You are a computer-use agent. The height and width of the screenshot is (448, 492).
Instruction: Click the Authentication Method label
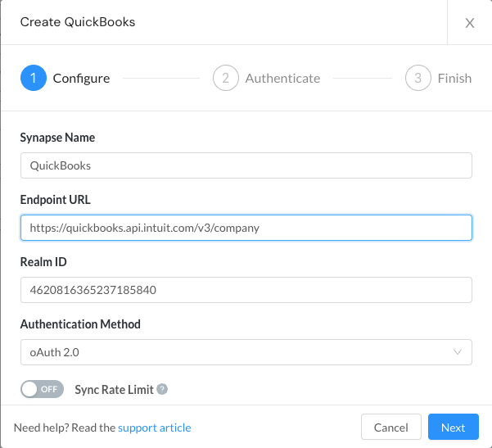coord(80,324)
